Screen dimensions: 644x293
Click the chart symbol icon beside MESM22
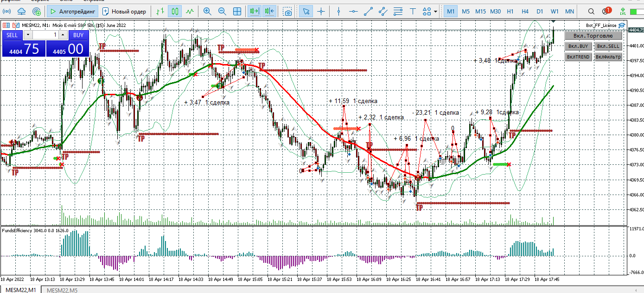pyautogui.click(x=16, y=25)
